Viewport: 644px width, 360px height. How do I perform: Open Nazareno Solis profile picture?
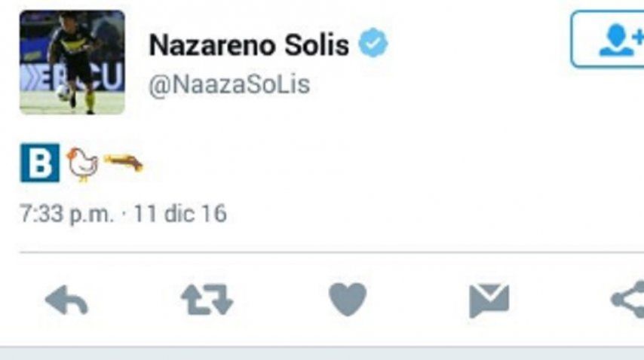(72, 63)
